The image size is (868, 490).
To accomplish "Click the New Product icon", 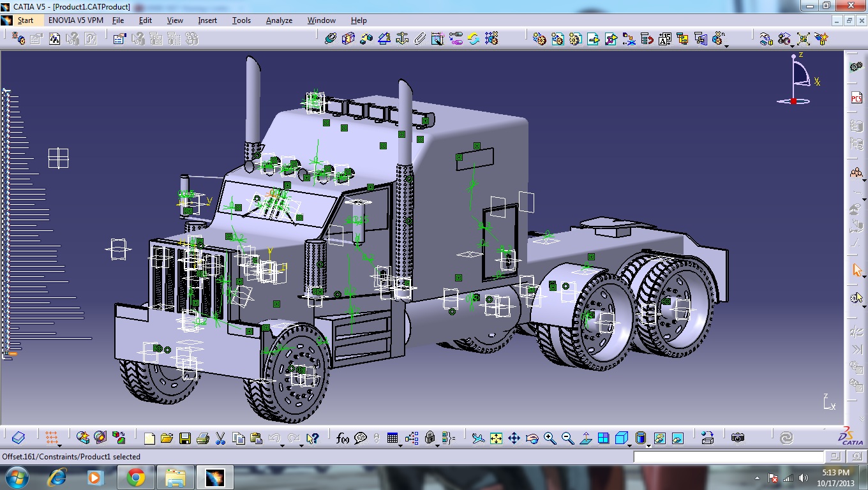I will [557, 39].
